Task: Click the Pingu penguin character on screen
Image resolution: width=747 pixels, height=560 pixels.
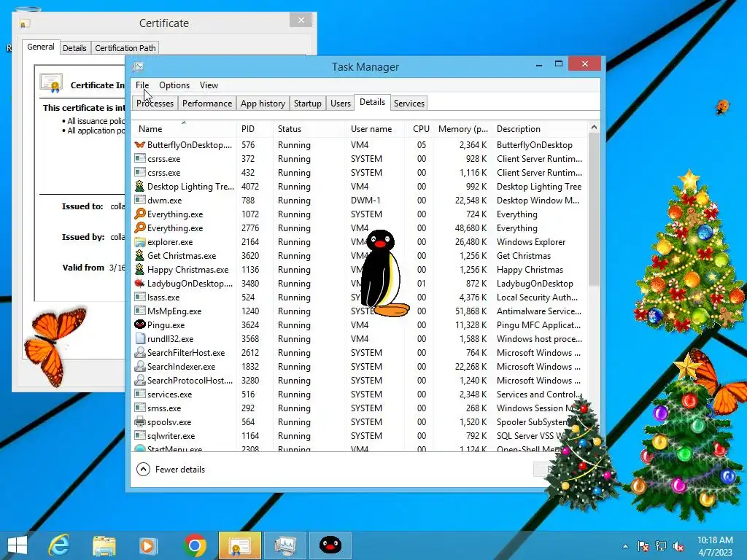Action: pyautogui.click(x=384, y=273)
